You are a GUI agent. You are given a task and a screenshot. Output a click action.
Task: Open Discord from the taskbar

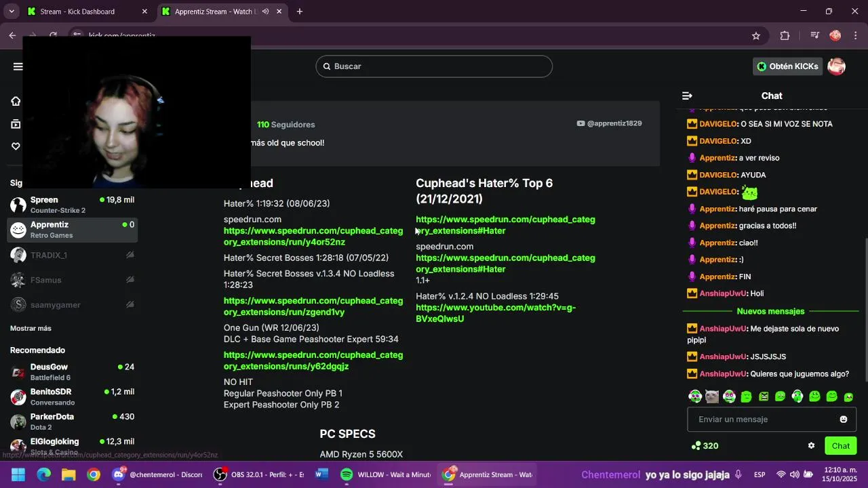tap(157, 474)
